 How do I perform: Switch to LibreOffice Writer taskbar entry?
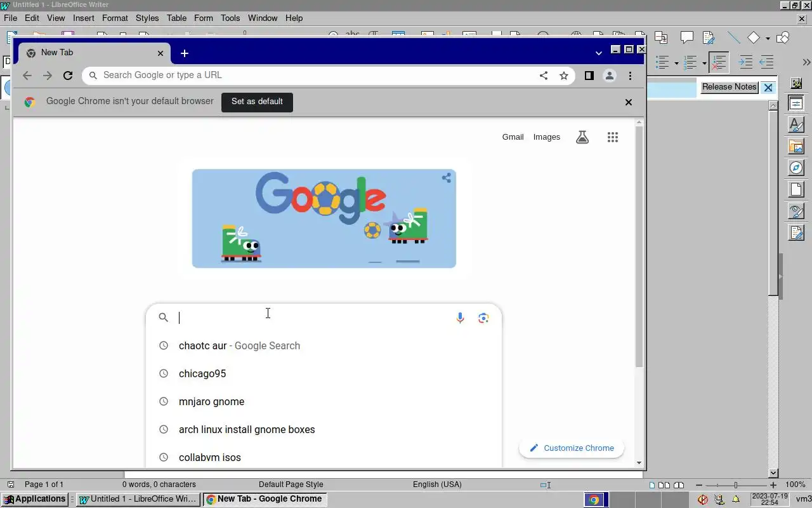pyautogui.click(x=138, y=499)
